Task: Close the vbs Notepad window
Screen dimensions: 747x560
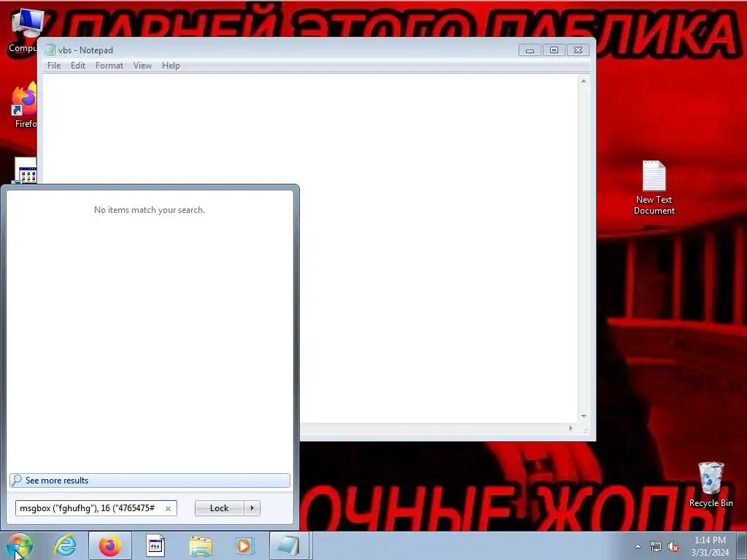Action: 578,50
